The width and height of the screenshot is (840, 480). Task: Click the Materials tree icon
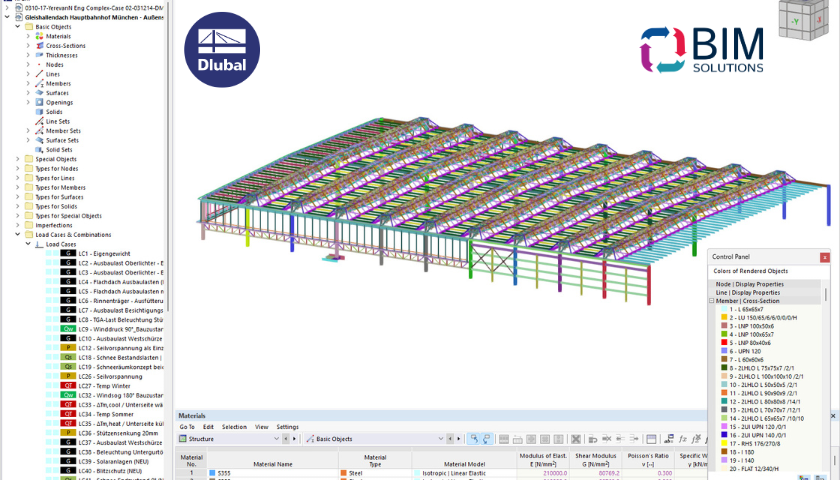click(39, 36)
